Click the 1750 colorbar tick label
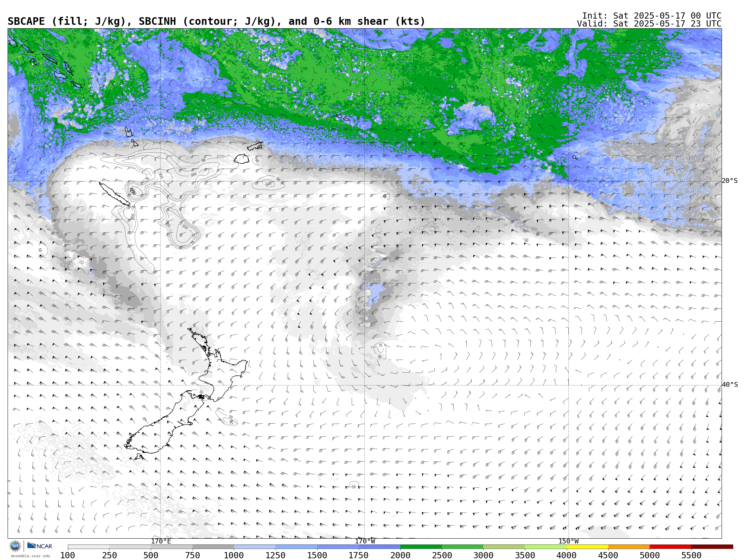Image resolution: width=744 pixels, height=560 pixels. 359,556
